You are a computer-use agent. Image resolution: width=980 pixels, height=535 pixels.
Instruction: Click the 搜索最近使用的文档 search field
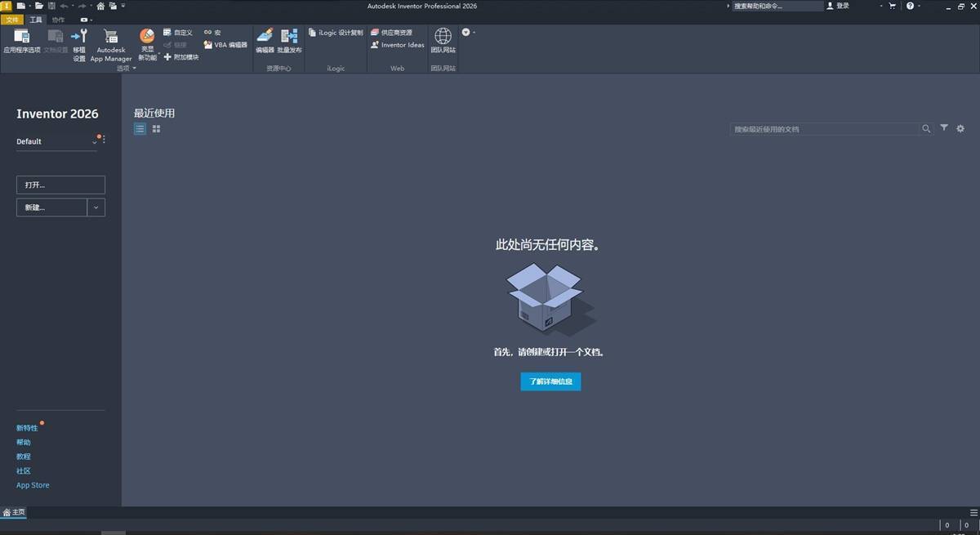tap(825, 129)
